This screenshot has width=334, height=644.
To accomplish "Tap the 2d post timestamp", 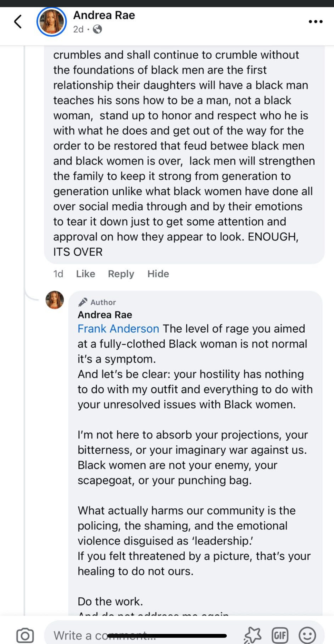I will [x=78, y=30].
